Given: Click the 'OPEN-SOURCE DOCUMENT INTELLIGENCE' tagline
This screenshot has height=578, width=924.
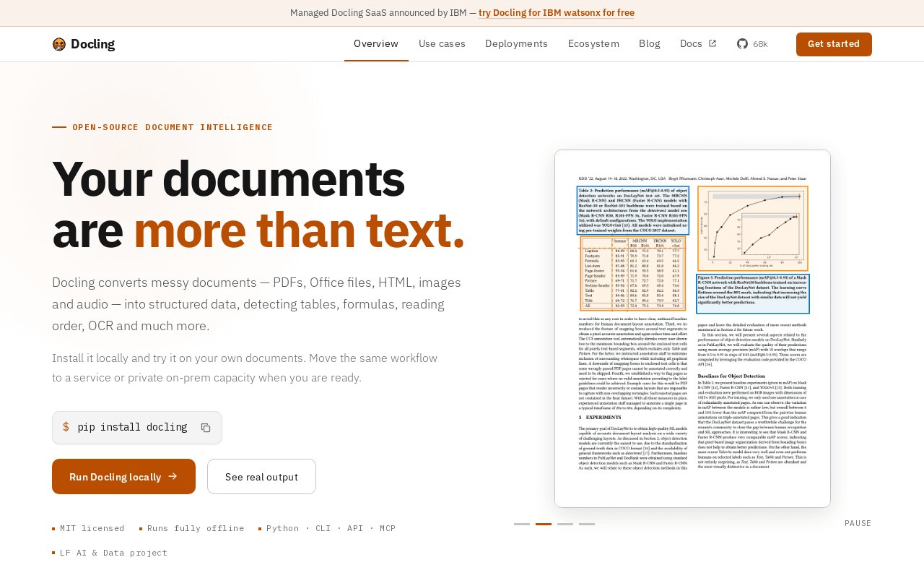Looking at the screenshot, I should click(x=173, y=127).
